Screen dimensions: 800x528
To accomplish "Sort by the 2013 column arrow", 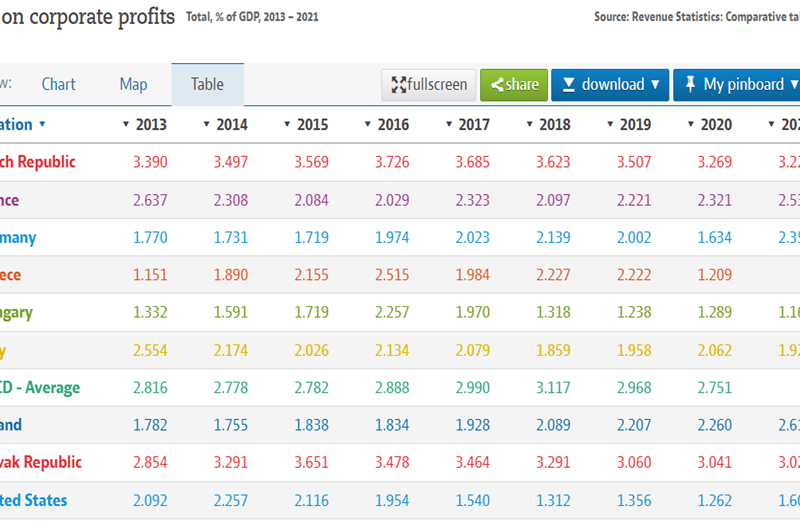I will [x=126, y=125].
